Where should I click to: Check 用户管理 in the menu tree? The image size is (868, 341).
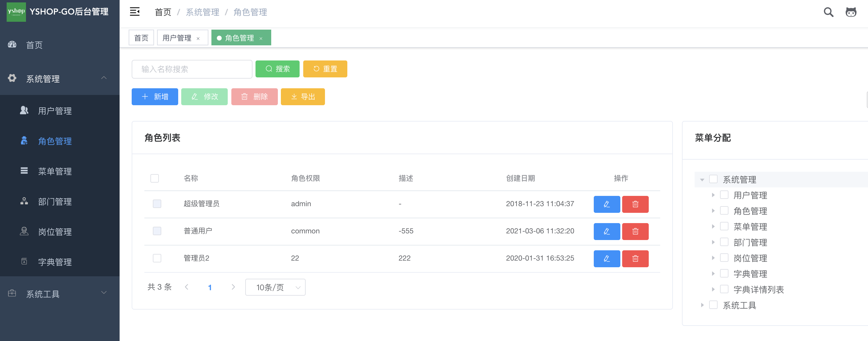click(724, 195)
